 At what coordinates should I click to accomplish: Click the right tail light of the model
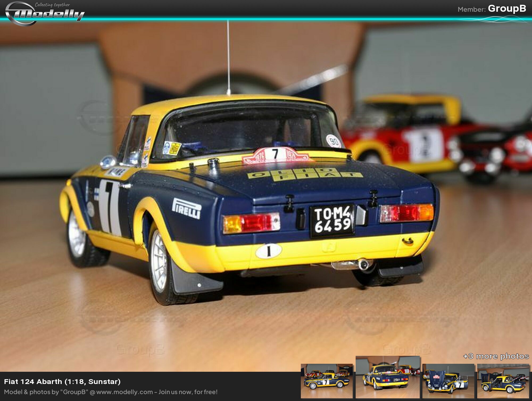pos(406,213)
